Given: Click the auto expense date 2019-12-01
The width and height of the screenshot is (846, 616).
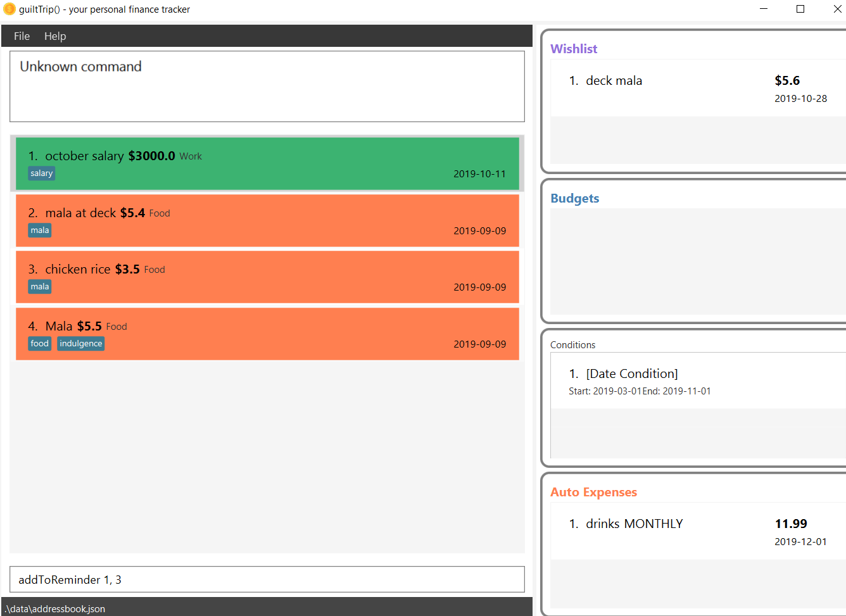Looking at the screenshot, I should [801, 542].
